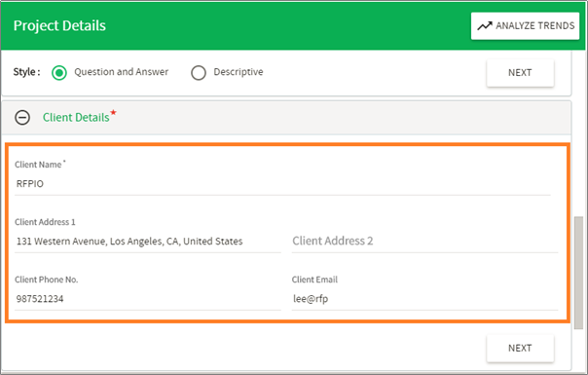588x375 pixels.
Task: Edit the Client Address 1 field
Action: [x=148, y=242]
